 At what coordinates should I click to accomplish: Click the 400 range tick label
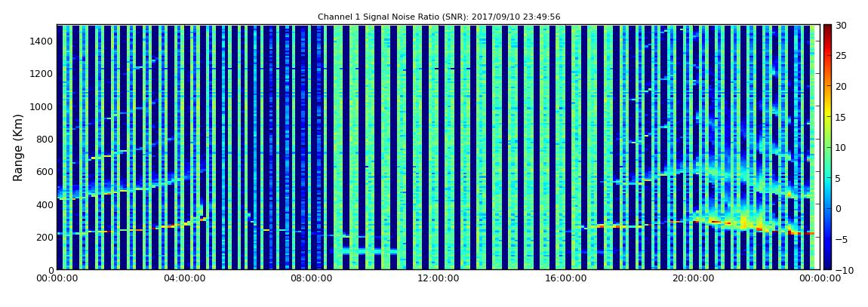click(x=45, y=204)
